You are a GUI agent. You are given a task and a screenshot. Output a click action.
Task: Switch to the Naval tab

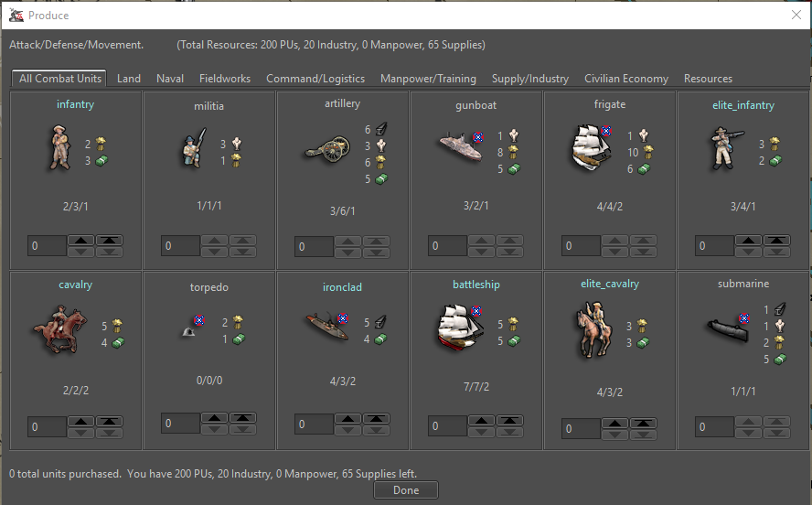(170, 79)
